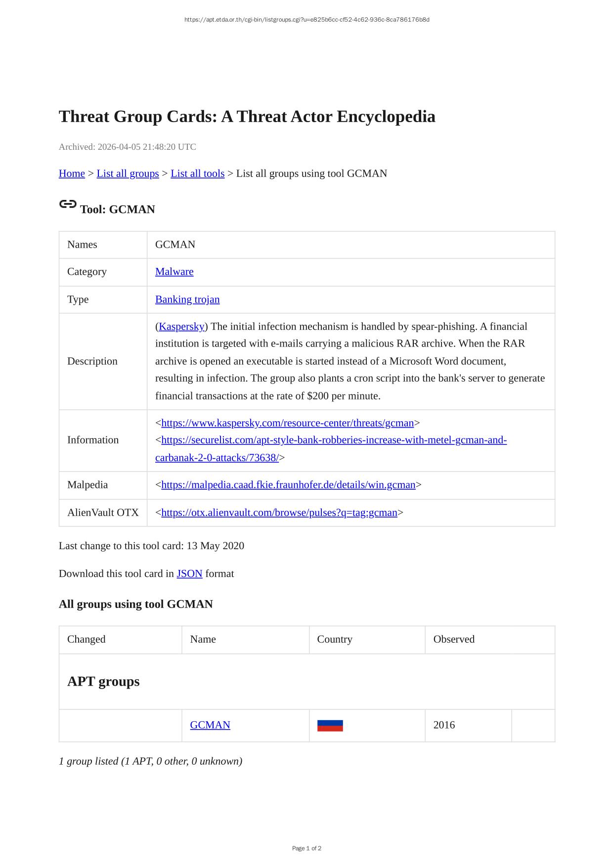Screen dimensions: 614x868
Task: Visit the Malpedia win.gcman details link
Action: pyautogui.click(x=288, y=485)
